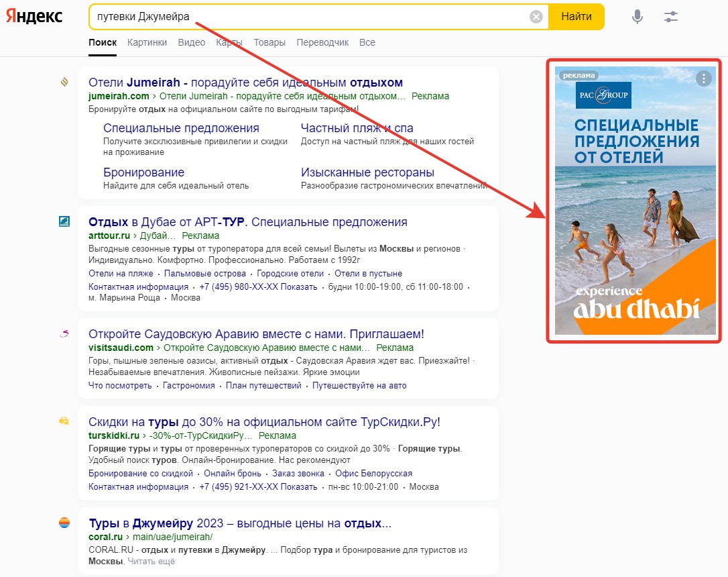The height and width of the screenshot is (577, 728).
Task: Click the jumeirah.com favicon
Action: [64, 82]
